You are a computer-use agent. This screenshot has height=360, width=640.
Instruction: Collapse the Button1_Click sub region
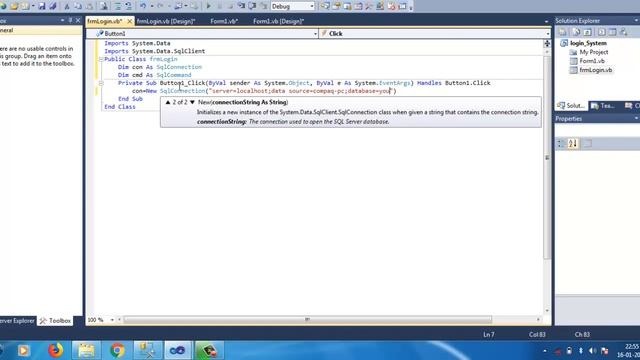point(101,83)
